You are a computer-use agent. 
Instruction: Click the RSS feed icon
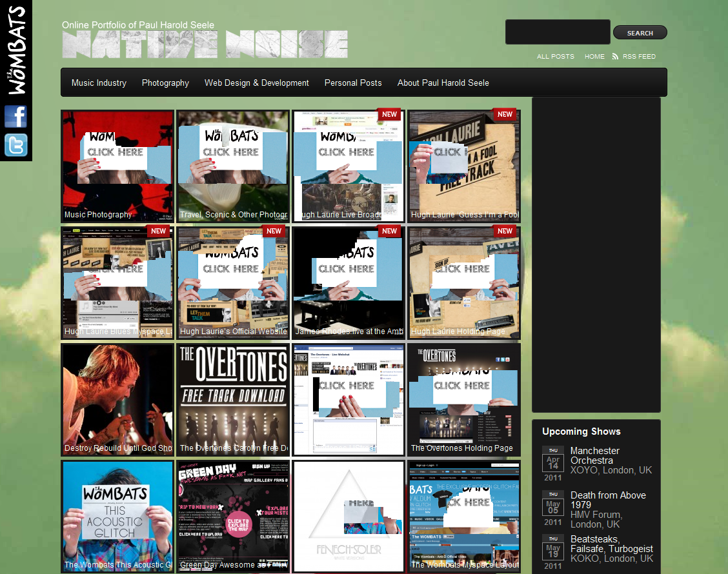coord(615,56)
